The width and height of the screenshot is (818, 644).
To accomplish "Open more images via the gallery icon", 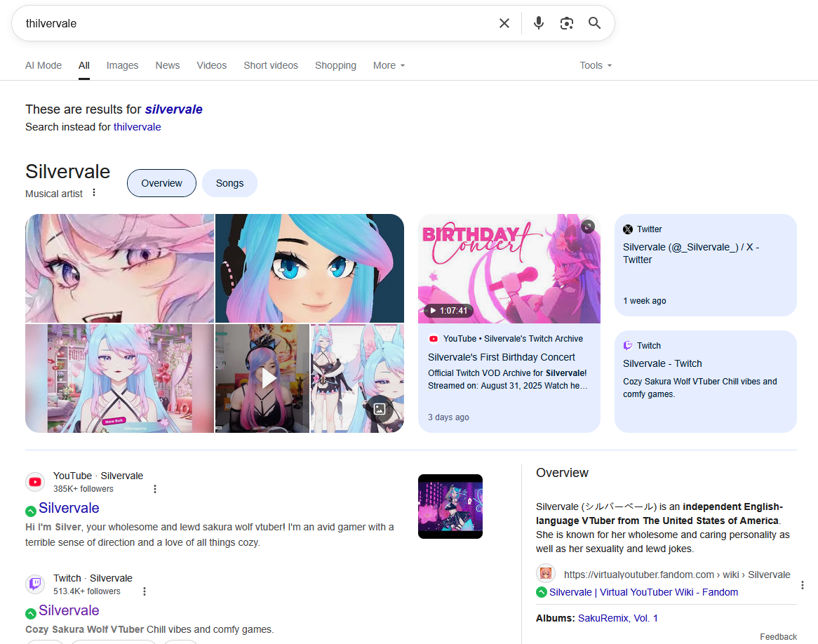I will (380, 409).
